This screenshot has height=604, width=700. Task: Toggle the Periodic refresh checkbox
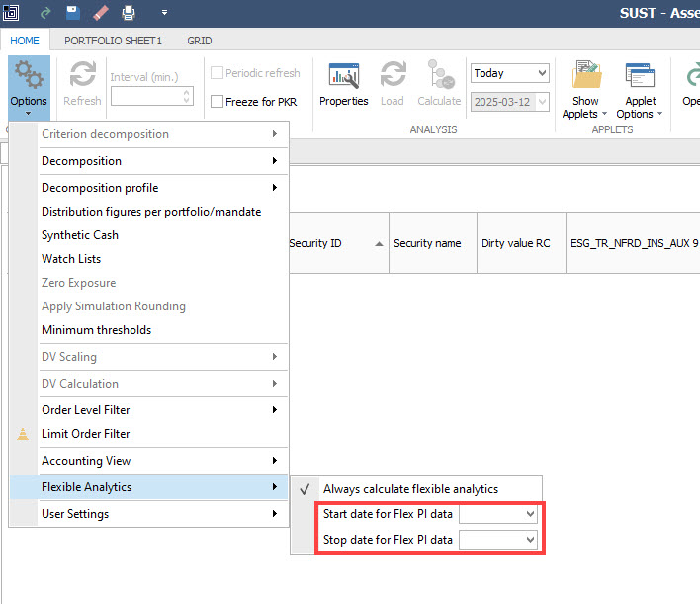[x=217, y=73]
